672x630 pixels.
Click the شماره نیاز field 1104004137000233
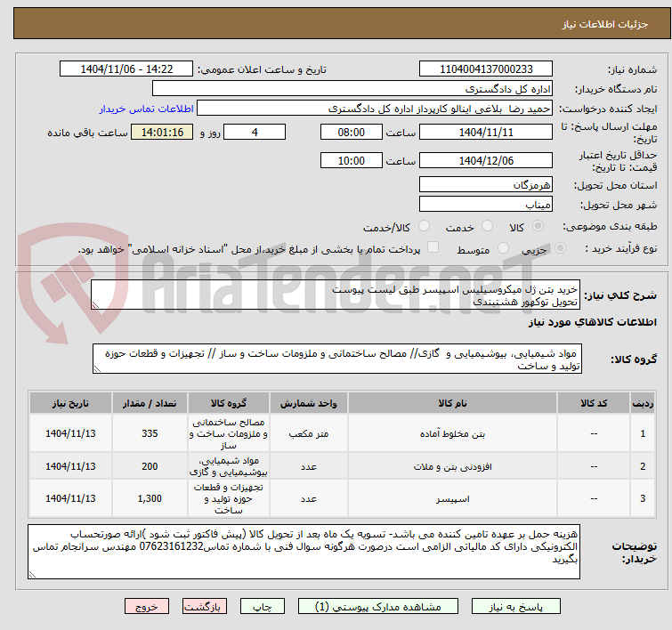click(x=486, y=69)
